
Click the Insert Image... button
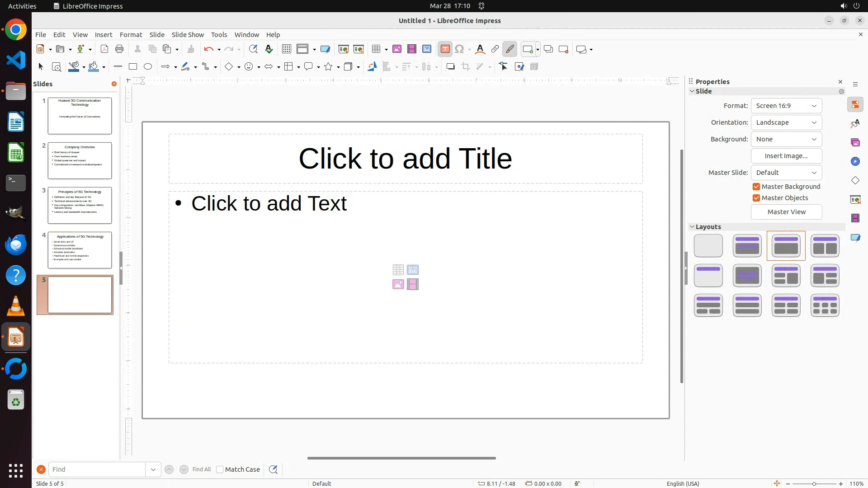pyautogui.click(x=786, y=156)
